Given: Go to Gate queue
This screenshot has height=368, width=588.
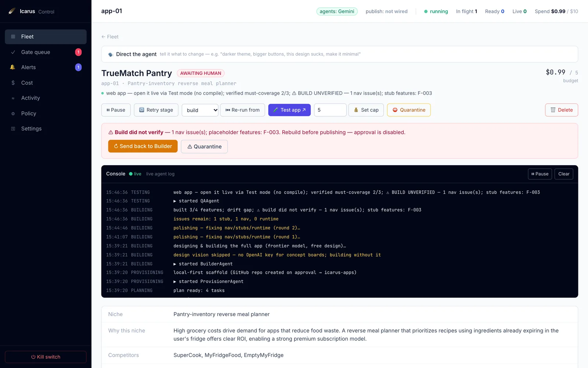Looking at the screenshot, I should click(46, 52).
